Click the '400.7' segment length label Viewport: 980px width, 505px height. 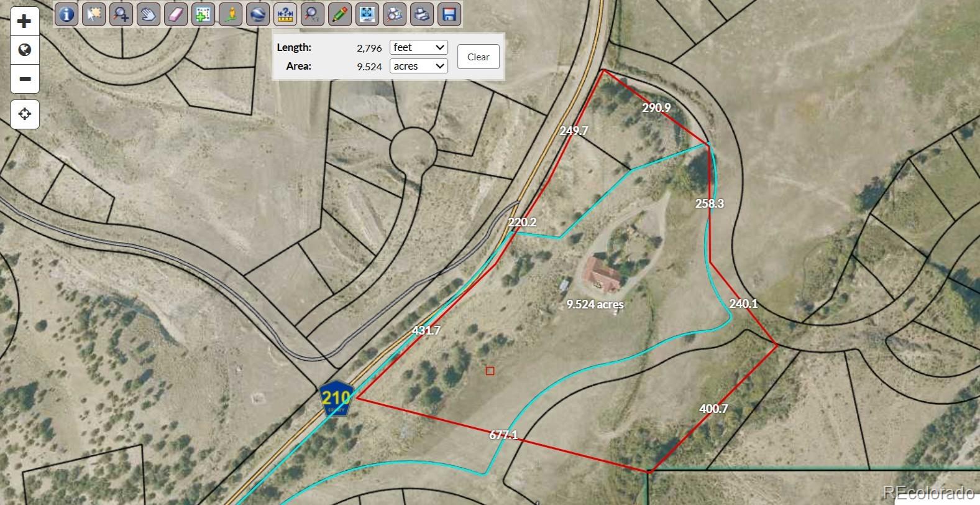(713, 409)
